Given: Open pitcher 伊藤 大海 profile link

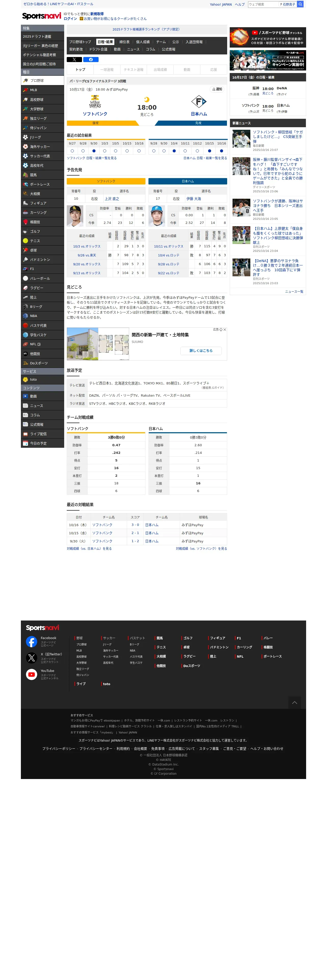Looking at the screenshot, I should [194, 199].
